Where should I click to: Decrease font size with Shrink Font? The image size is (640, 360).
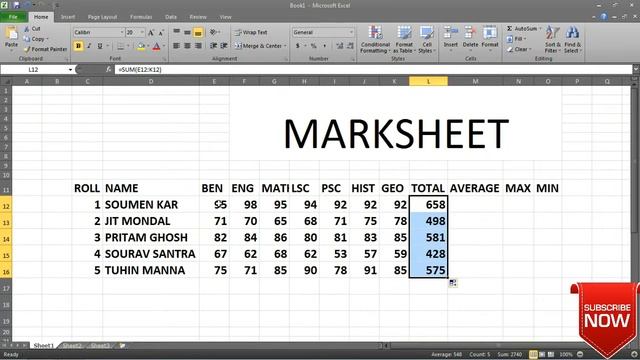click(161, 33)
